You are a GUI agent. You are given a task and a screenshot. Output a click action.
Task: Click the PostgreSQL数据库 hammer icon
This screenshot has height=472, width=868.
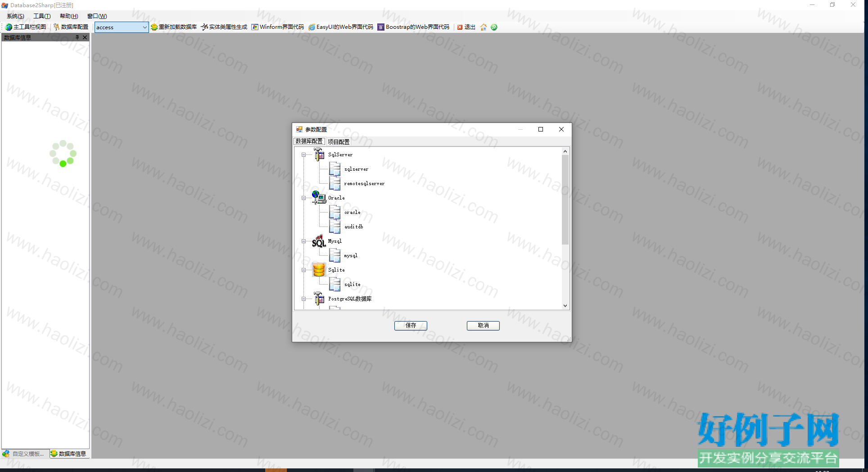(319, 299)
